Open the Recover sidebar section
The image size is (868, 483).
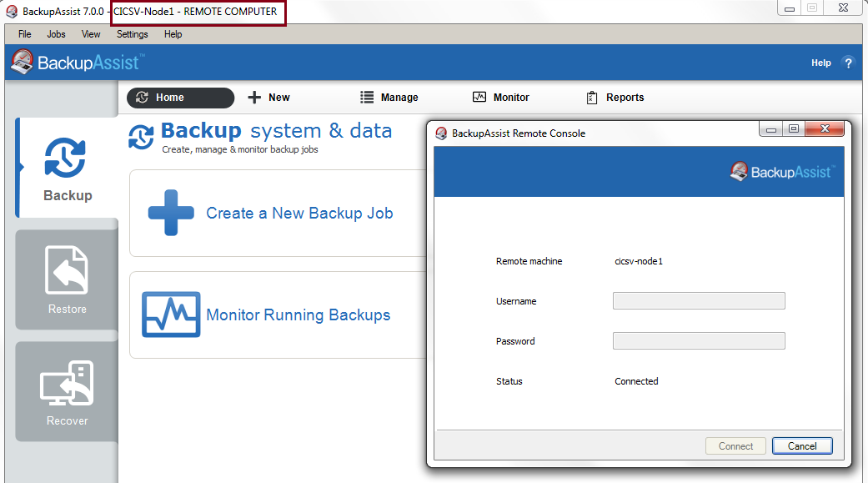pyautogui.click(x=67, y=391)
